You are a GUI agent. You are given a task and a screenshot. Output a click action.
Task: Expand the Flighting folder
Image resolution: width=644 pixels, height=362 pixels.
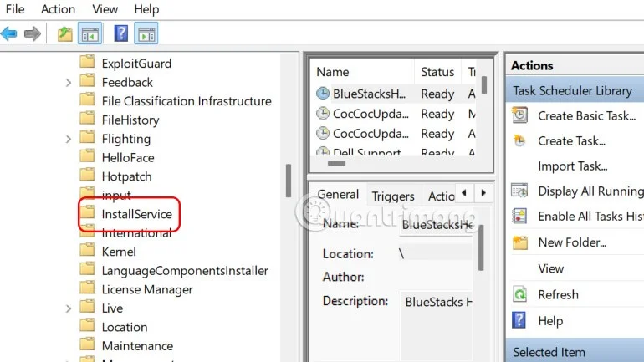pyautogui.click(x=69, y=139)
